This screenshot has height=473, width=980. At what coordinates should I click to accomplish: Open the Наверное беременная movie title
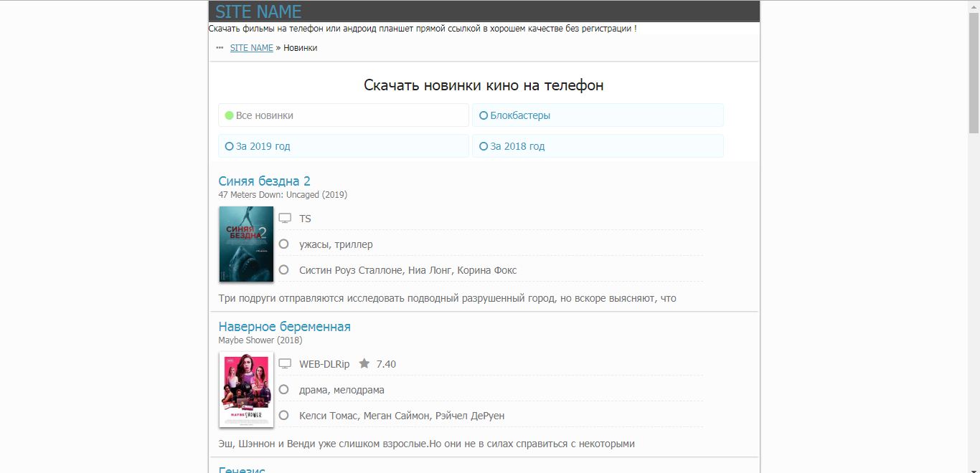tap(284, 327)
